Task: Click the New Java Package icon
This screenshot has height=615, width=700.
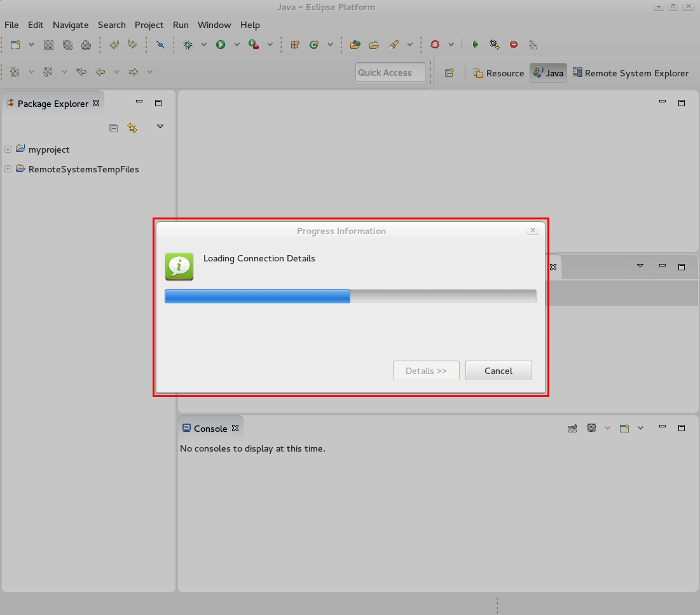Action: click(x=294, y=45)
